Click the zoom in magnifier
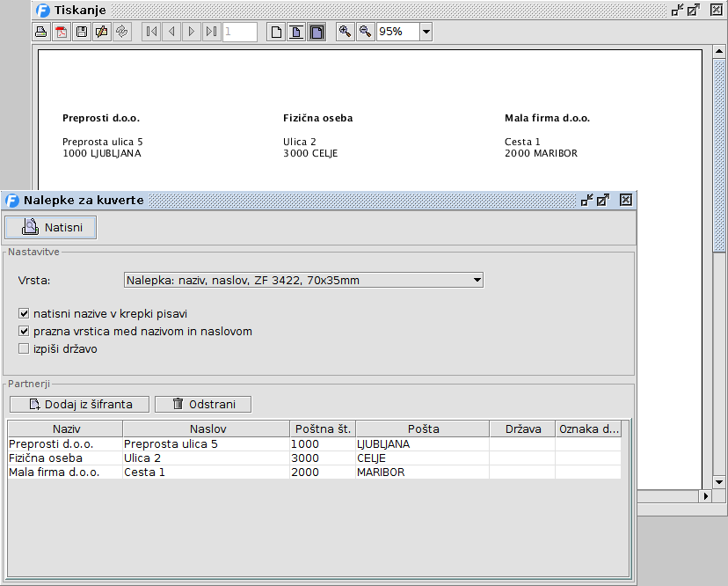 click(346, 32)
